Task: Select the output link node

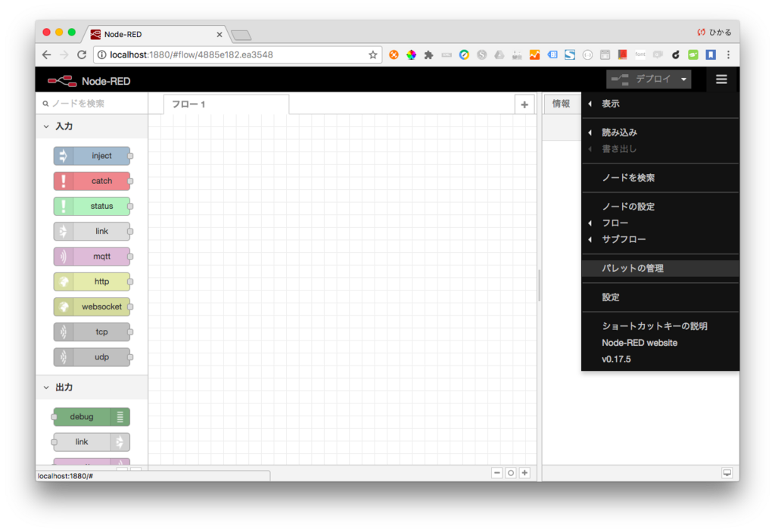Action: coord(92,442)
